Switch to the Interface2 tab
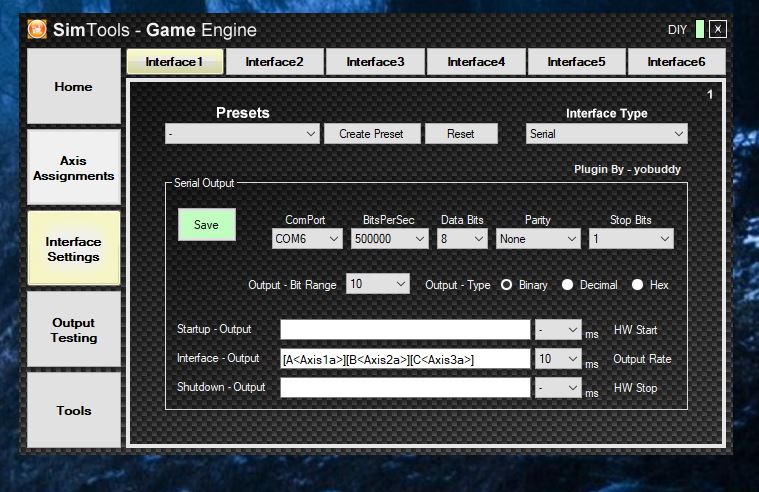The width and height of the screenshot is (759, 492). (274, 62)
